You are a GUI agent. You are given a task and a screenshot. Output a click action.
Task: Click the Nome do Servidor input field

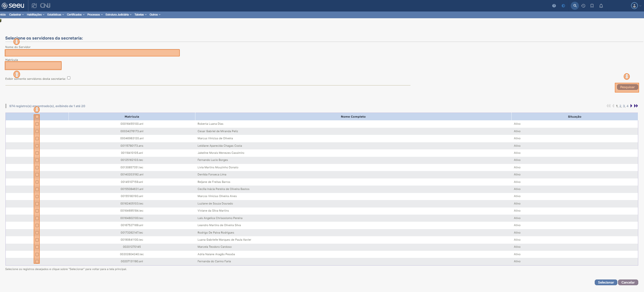click(92, 53)
